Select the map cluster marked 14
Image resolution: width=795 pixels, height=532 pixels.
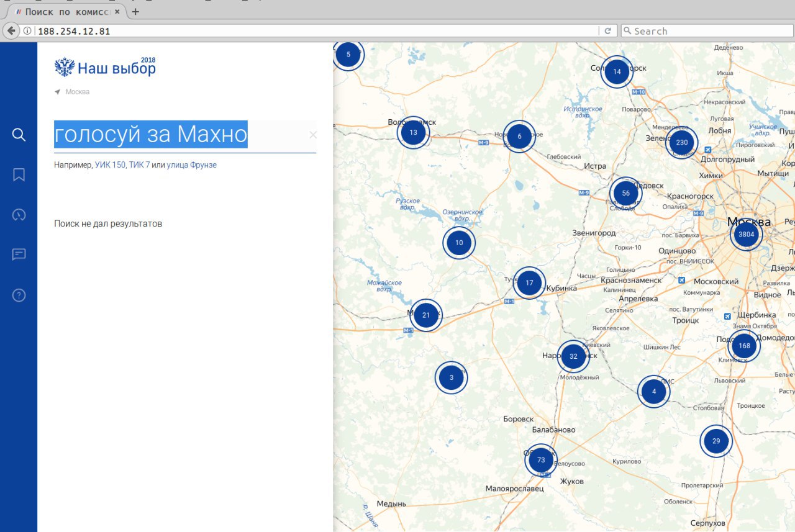tap(617, 72)
